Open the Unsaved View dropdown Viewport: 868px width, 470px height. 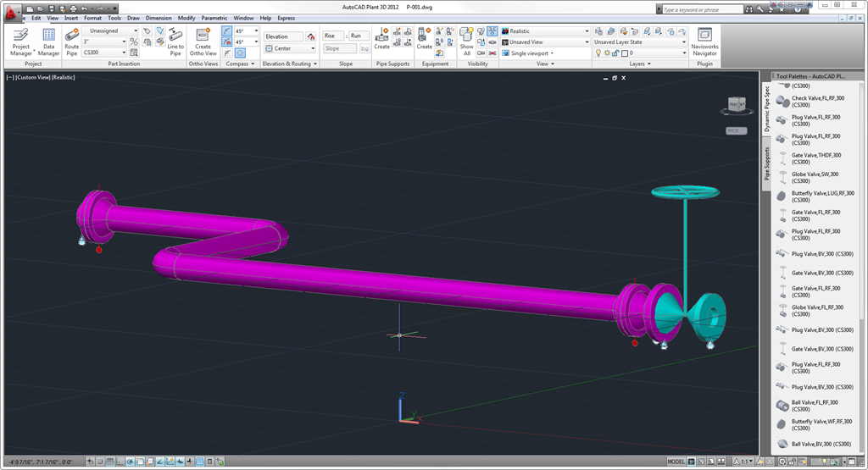pos(545,42)
